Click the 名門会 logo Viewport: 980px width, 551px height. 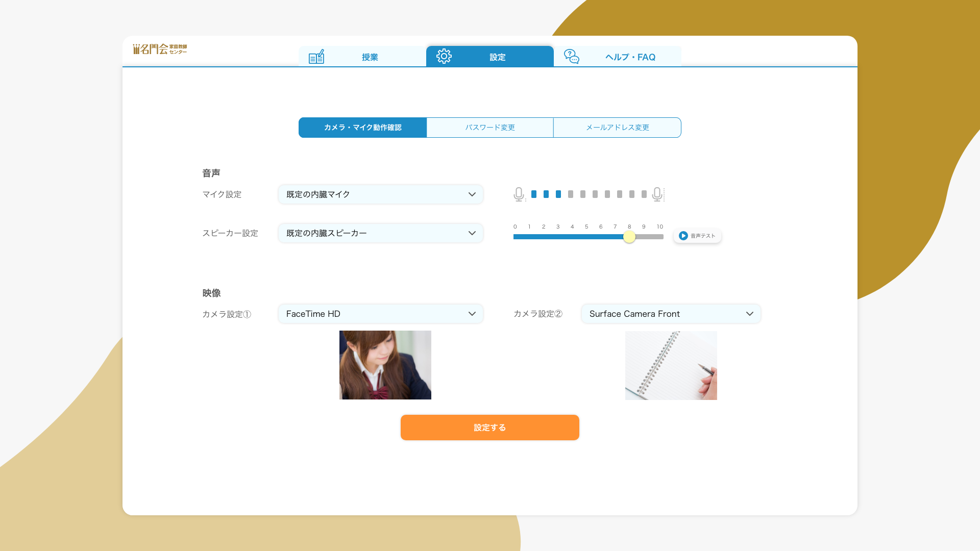tap(160, 49)
